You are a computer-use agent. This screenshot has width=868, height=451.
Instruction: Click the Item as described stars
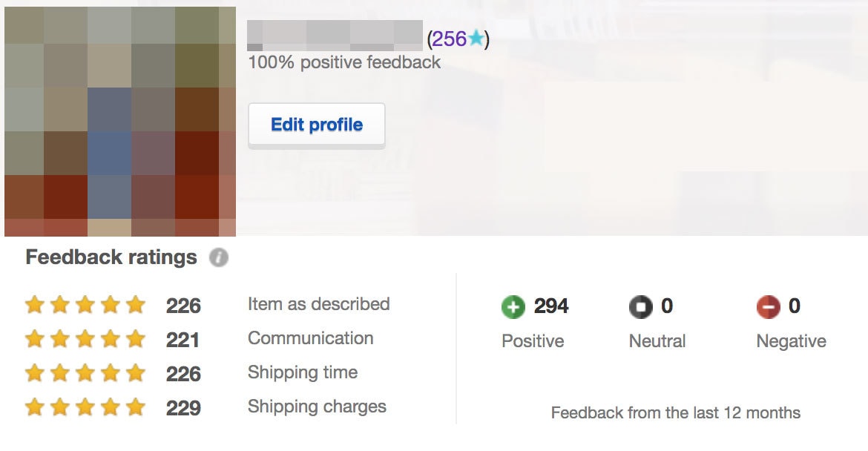85,305
